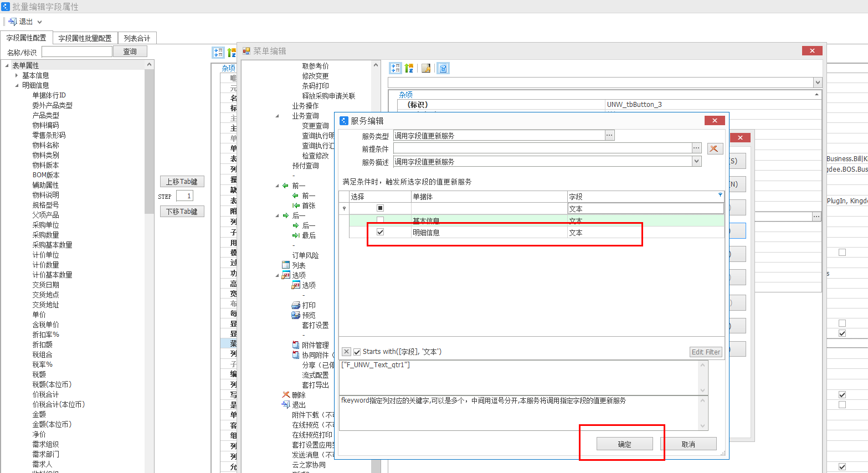The height and width of the screenshot is (473, 868).
Task: Click the STEP number input field
Action: pos(184,196)
